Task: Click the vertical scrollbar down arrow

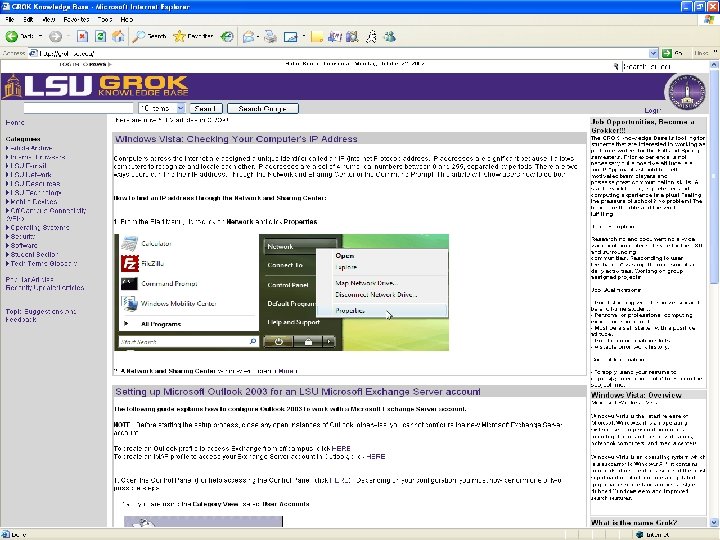Action: pyautogui.click(x=714, y=522)
